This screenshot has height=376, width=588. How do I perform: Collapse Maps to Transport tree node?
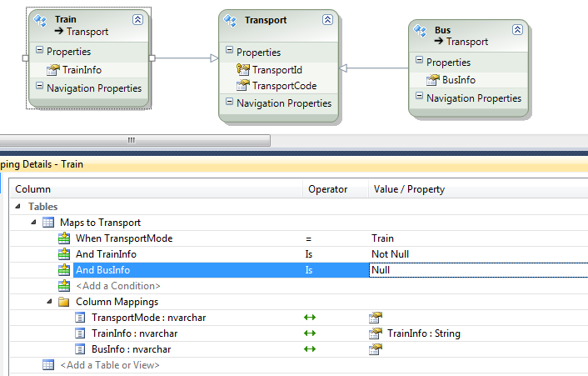point(33,223)
